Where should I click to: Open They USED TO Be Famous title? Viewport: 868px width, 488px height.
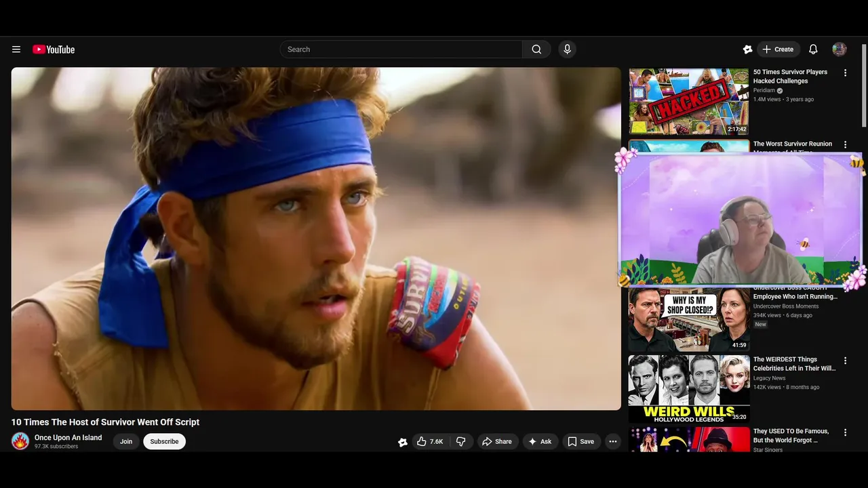[791, 436]
